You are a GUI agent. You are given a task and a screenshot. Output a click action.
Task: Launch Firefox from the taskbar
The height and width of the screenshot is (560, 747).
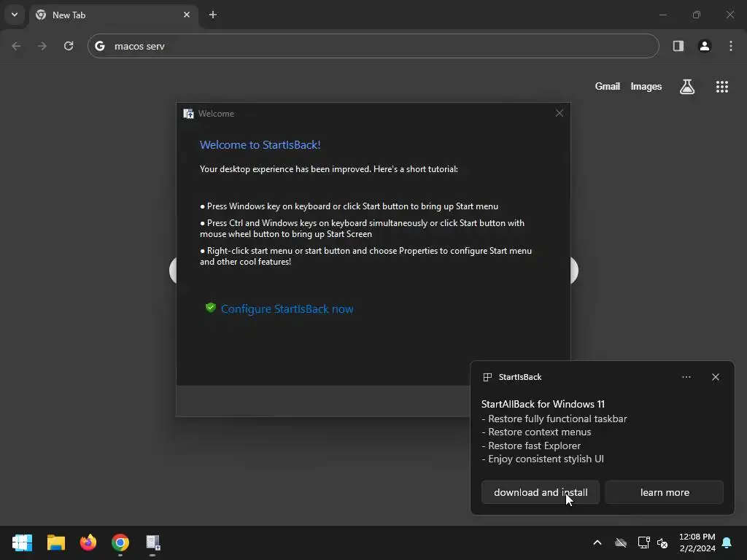pos(88,542)
